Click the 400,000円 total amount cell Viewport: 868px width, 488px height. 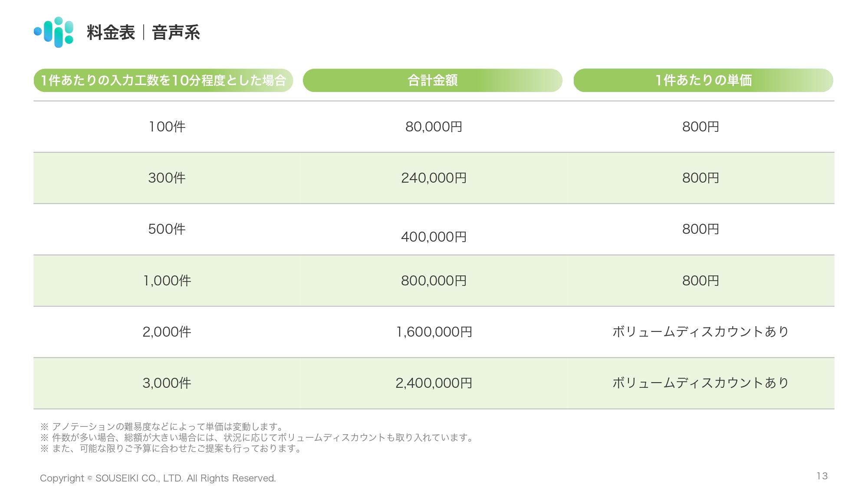pyautogui.click(x=434, y=237)
